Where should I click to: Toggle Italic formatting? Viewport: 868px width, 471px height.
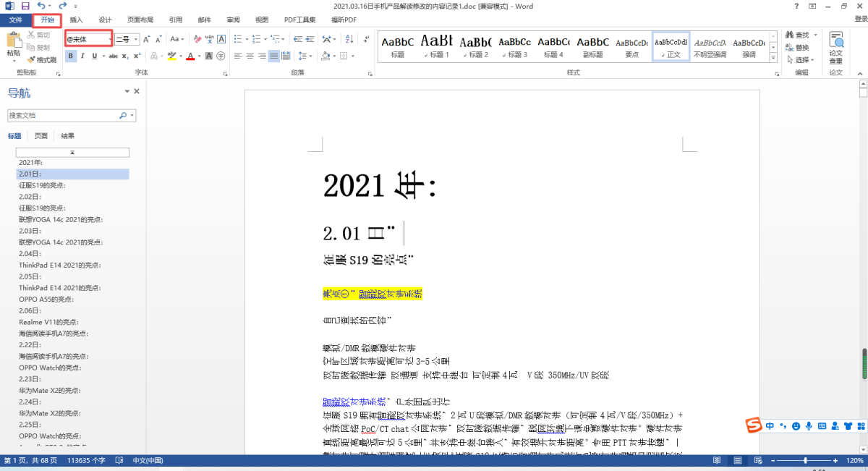click(x=82, y=56)
